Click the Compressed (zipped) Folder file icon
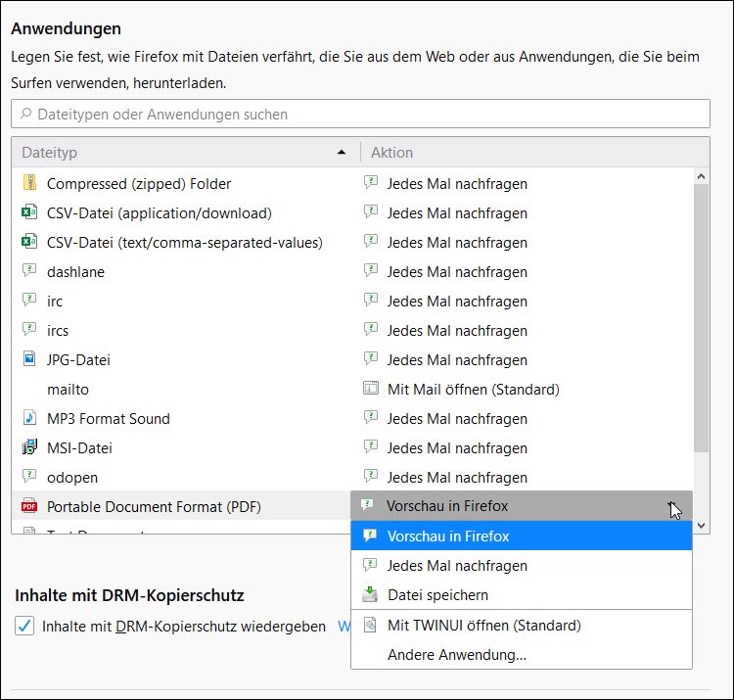The height and width of the screenshot is (700, 734). (x=29, y=183)
